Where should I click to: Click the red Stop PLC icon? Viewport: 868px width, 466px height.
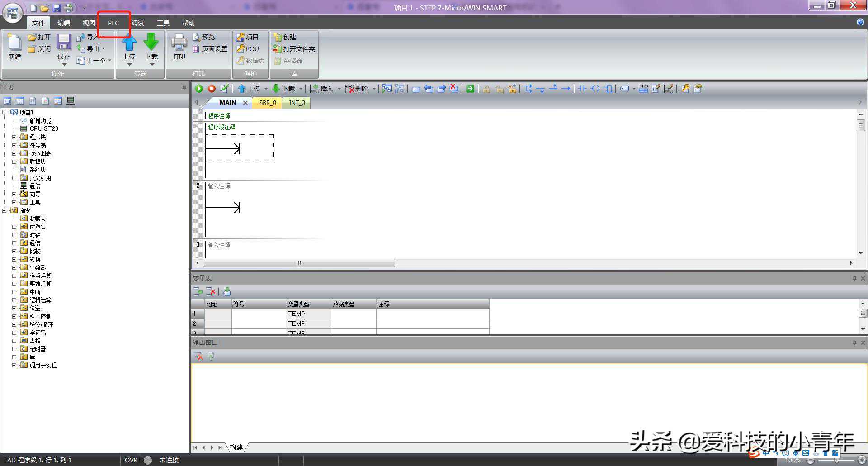[x=211, y=89]
